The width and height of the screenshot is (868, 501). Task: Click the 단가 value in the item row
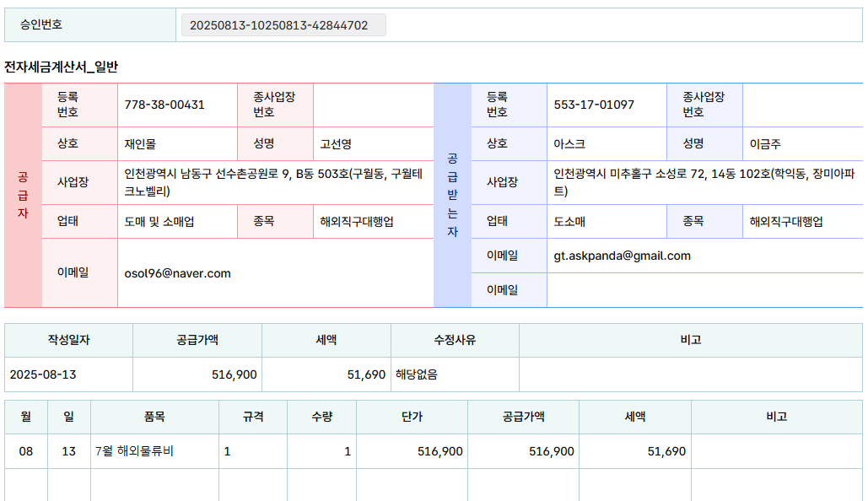439,451
